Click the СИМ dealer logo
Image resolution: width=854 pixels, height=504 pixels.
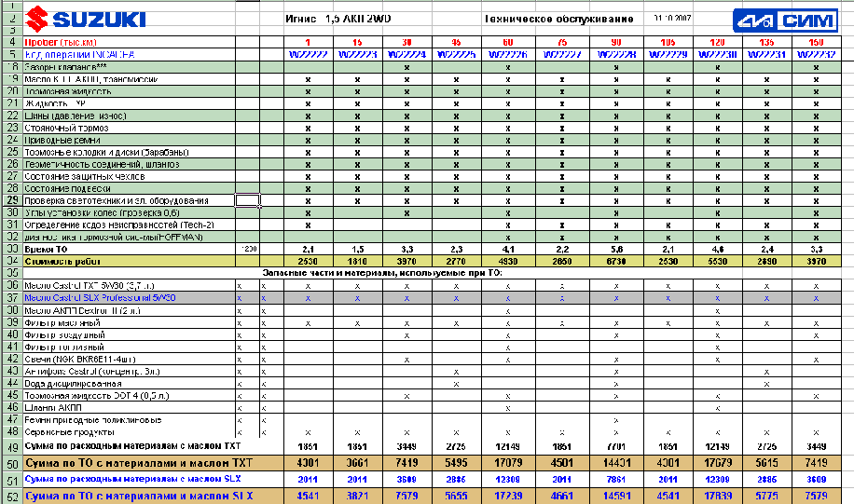tap(785, 20)
